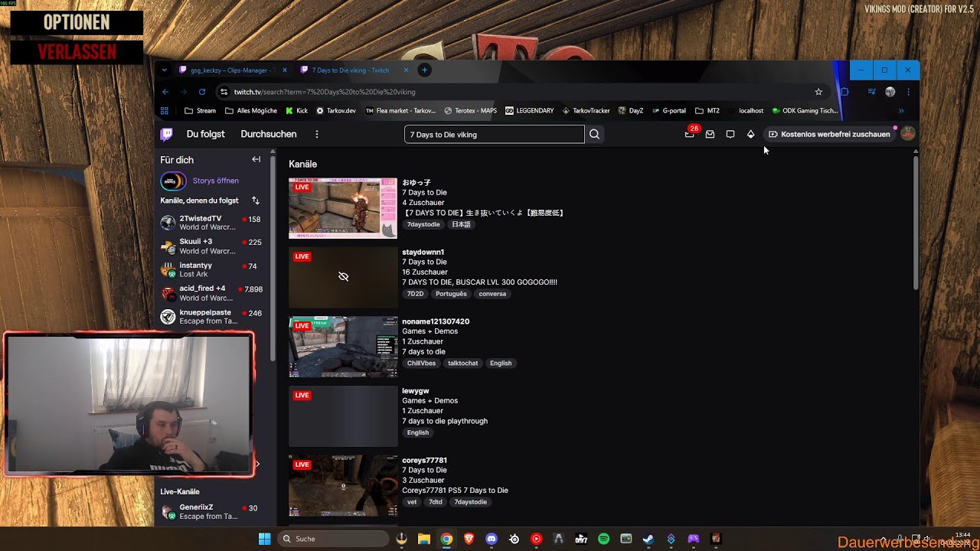
Task: Open SteelSeries app from the taskbar
Action: click(514, 539)
